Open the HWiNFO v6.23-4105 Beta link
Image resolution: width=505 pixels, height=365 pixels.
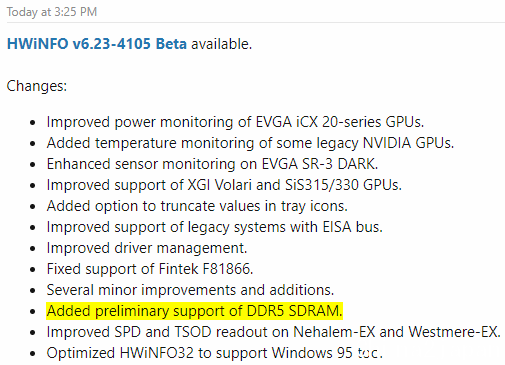97,44
